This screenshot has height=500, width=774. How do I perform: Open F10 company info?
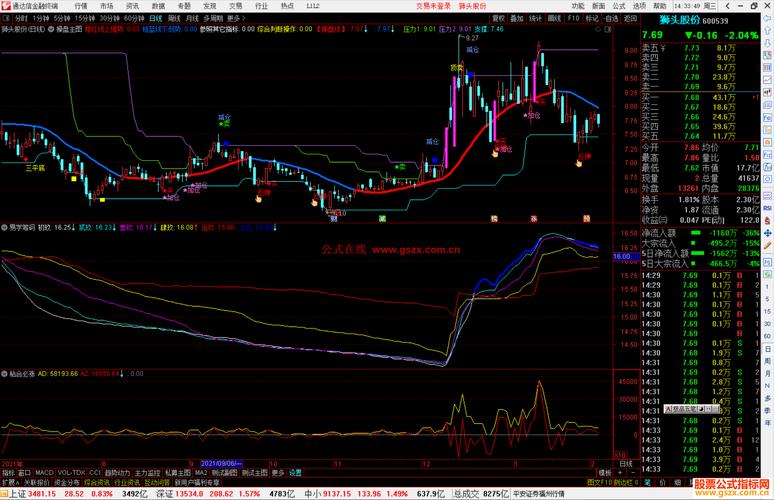pyautogui.click(x=574, y=18)
